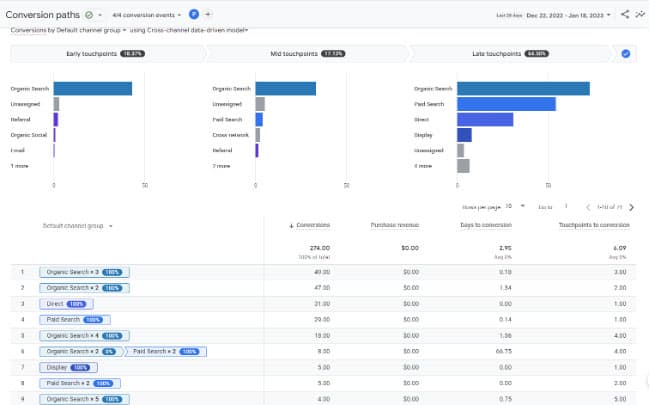Go to previous page arrow

click(x=588, y=207)
